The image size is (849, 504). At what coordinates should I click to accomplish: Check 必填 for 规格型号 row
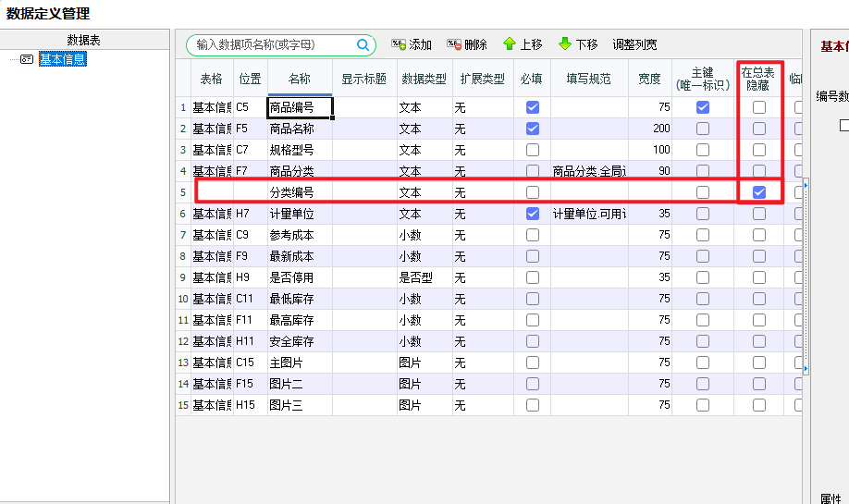(x=533, y=150)
